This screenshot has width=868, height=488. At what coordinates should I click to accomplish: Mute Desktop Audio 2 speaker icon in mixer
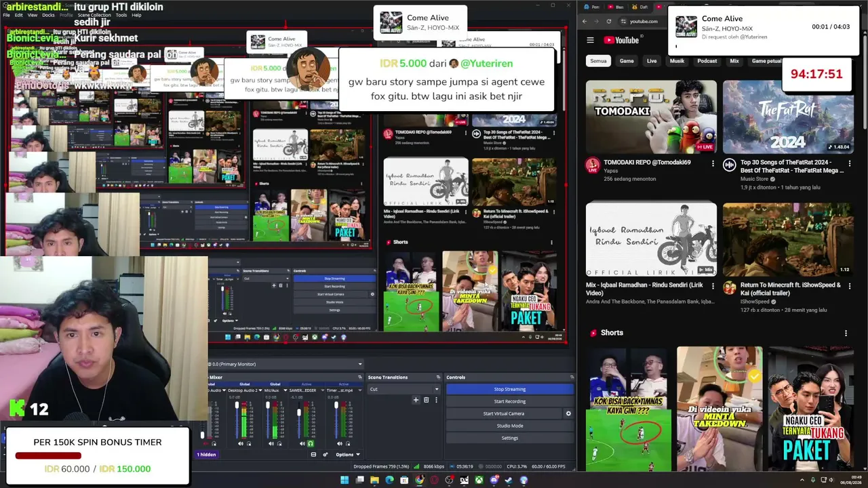241,444
